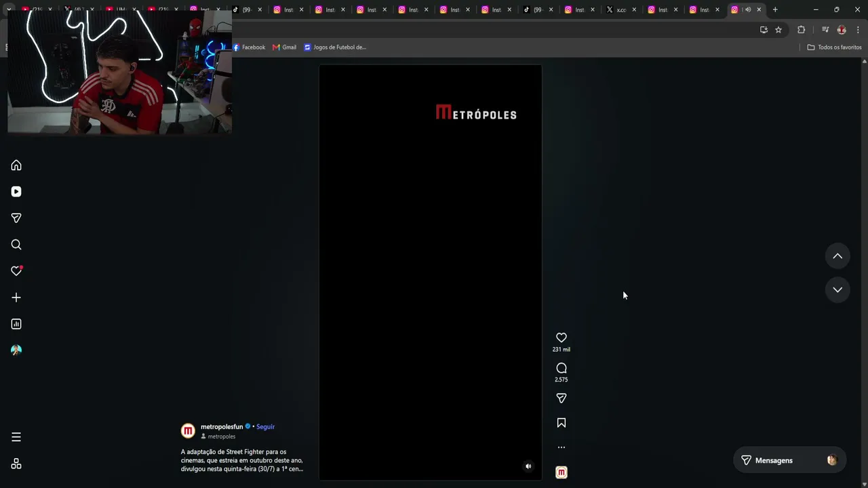
Task: Save the reel with bookmark icon
Action: tap(561, 423)
